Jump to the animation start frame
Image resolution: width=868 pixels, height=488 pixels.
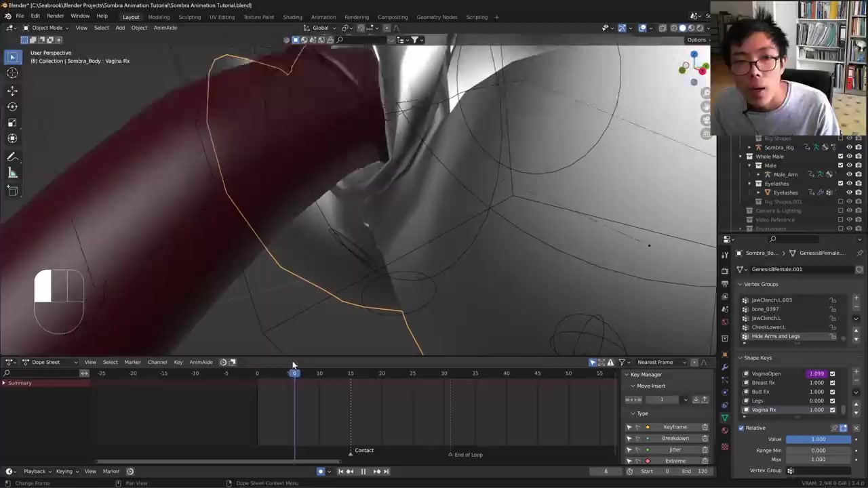click(x=340, y=472)
